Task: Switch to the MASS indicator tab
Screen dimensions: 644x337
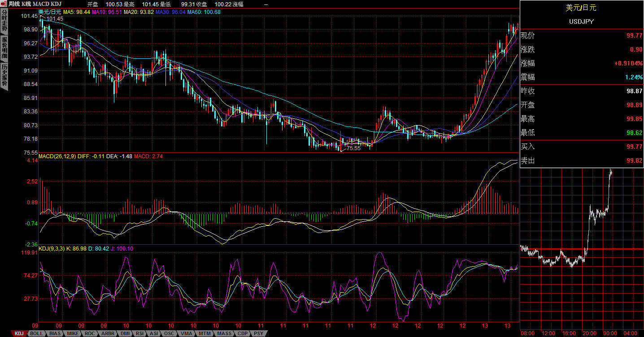Action: 224,333
